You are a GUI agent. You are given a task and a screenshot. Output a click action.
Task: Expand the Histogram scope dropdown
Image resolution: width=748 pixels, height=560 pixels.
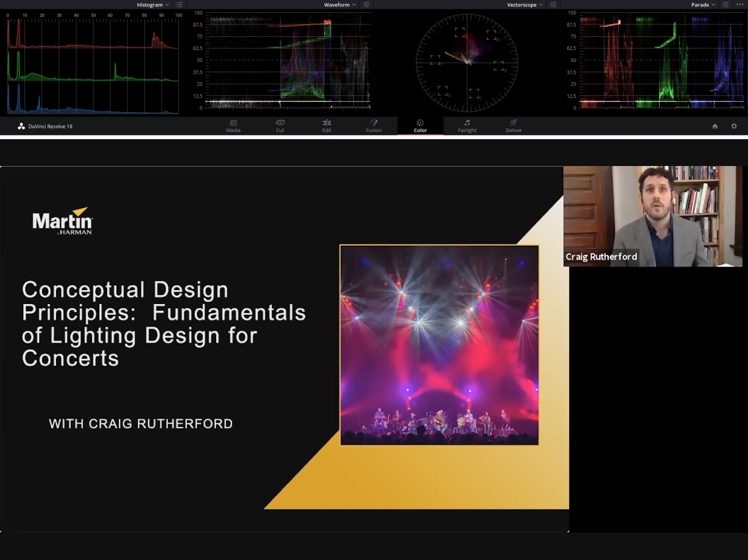[153, 5]
